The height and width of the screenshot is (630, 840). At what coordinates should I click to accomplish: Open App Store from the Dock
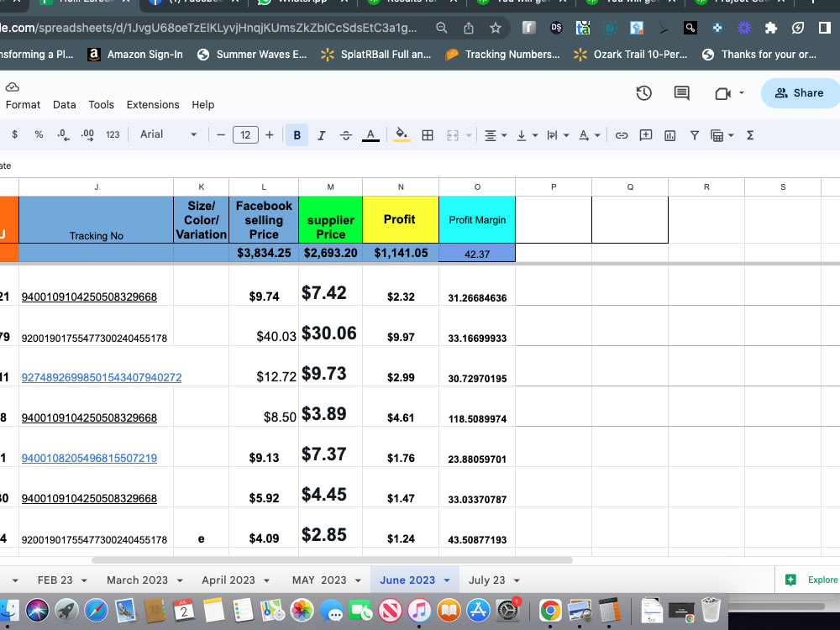[478, 610]
